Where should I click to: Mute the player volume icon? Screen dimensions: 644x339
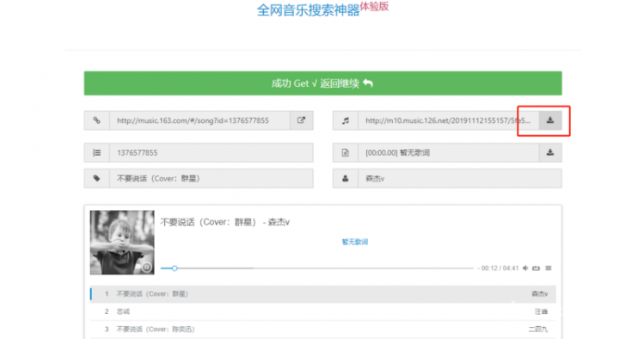click(525, 268)
